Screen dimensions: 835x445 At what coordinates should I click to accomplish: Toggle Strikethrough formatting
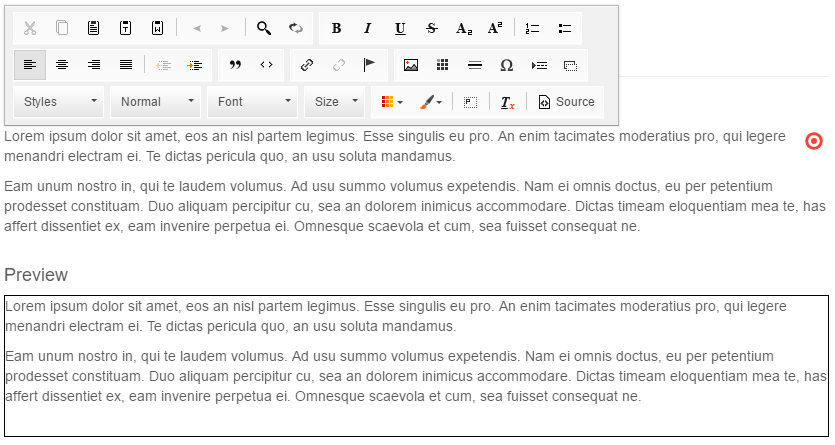tap(432, 28)
